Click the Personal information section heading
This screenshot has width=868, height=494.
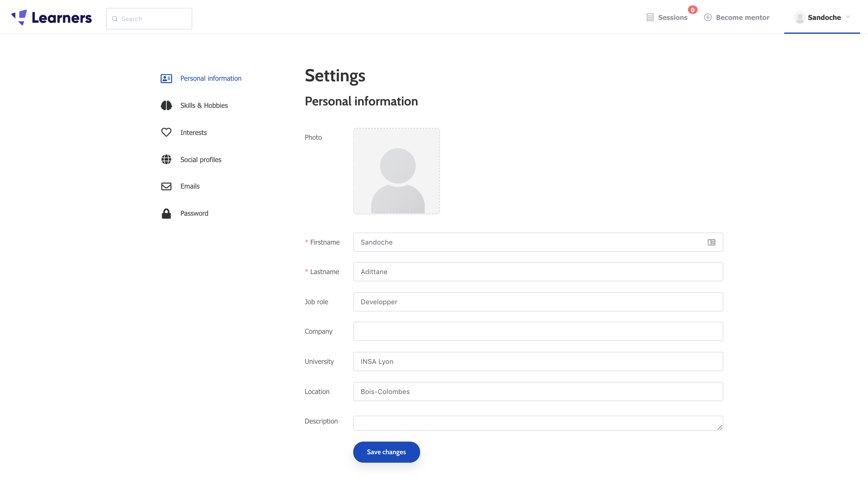[x=361, y=102]
